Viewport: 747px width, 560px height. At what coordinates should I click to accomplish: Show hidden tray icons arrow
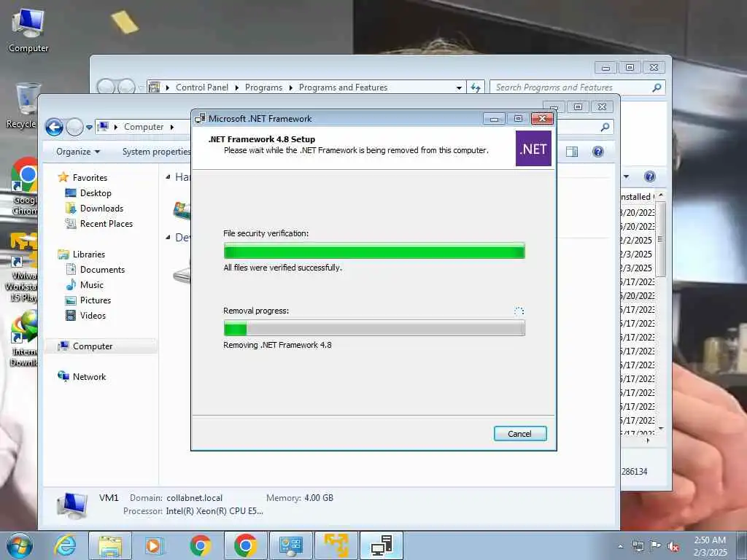click(620, 547)
